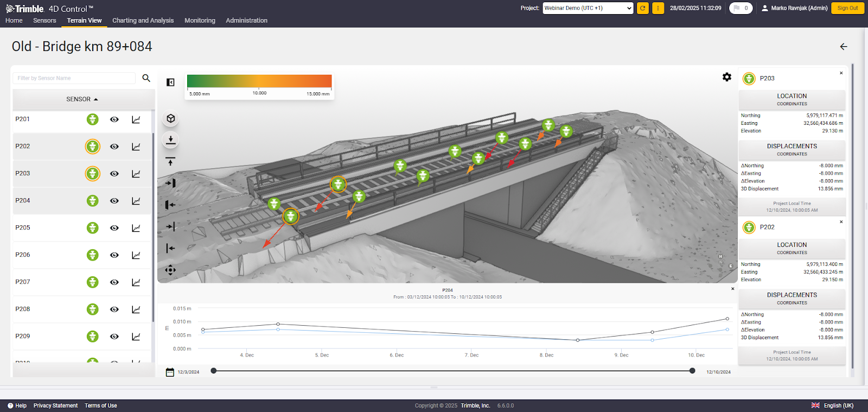Viewport: 868px width, 412px height.
Task: Sort list by SENSOR column header
Action: [x=82, y=99]
